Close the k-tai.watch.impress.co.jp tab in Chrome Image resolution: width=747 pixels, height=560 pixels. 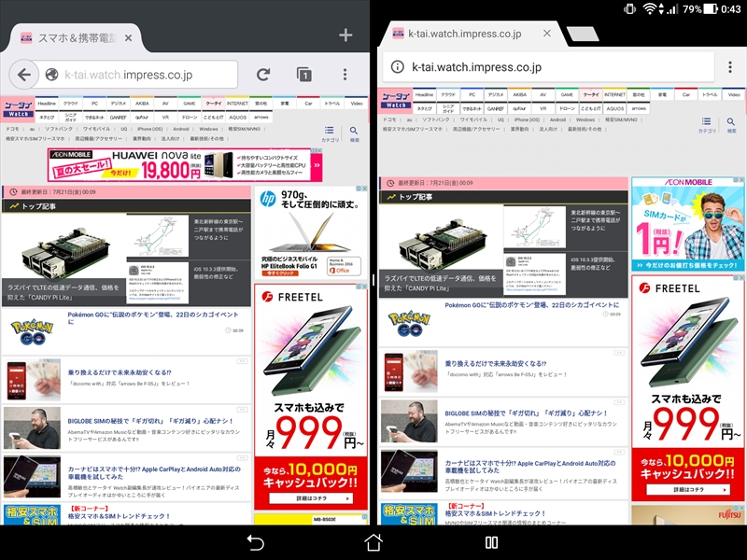[x=547, y=34]
